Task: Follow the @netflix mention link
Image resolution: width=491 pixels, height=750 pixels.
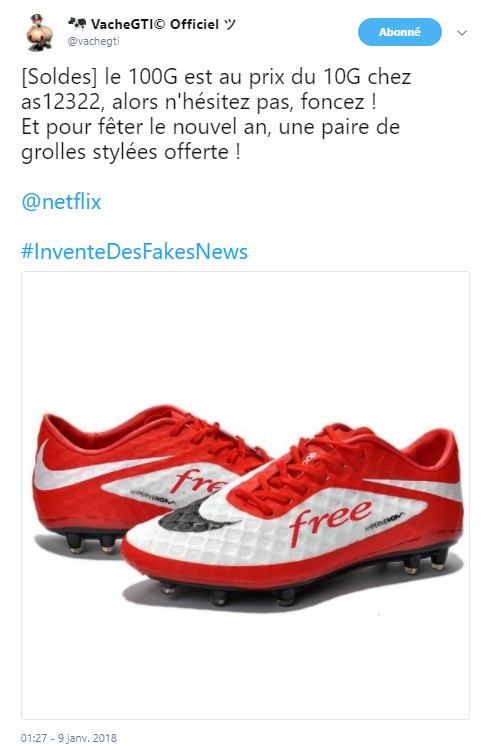Action: pos(61,201)
